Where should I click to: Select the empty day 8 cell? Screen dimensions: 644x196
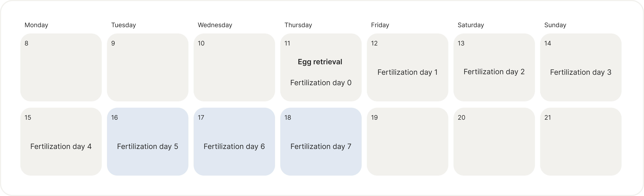tap(61, 67)
